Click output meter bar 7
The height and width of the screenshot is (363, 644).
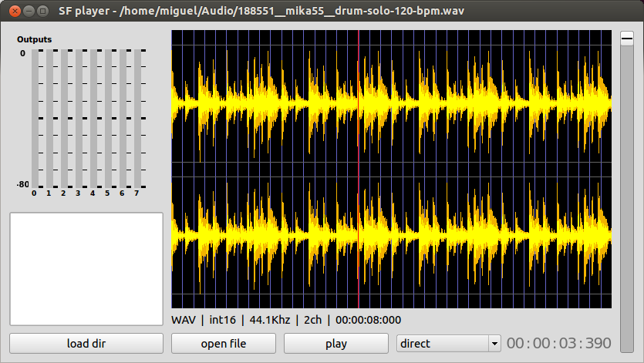click(137, 119)
